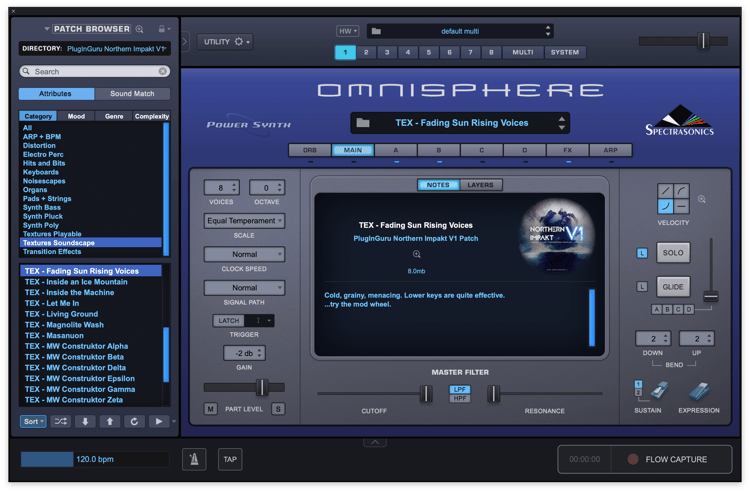750x492 pixels.
Task: Zoom the velocity curve with magnifier icon
Action: tap(702, 199)
